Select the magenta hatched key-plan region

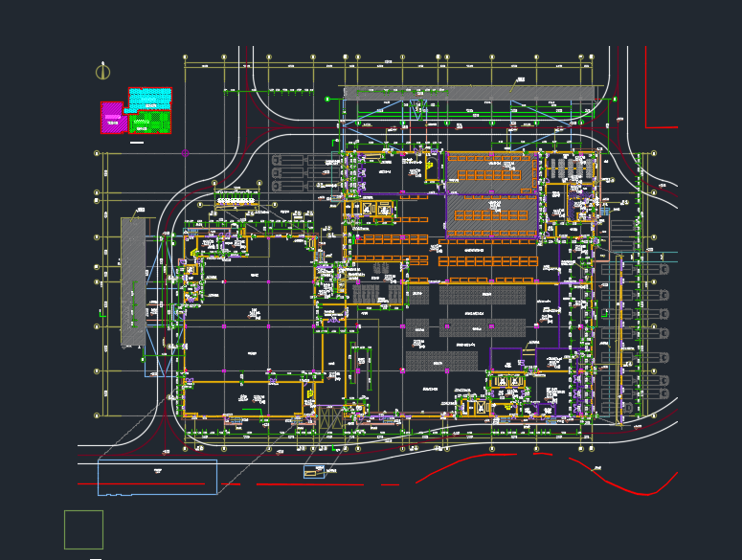coord(113,118)
